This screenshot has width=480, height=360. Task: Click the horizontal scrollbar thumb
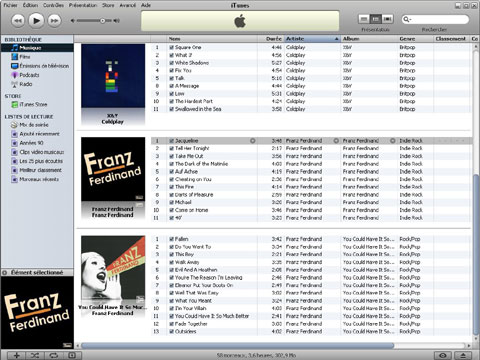pyautogui.click(x=237, y=346)
